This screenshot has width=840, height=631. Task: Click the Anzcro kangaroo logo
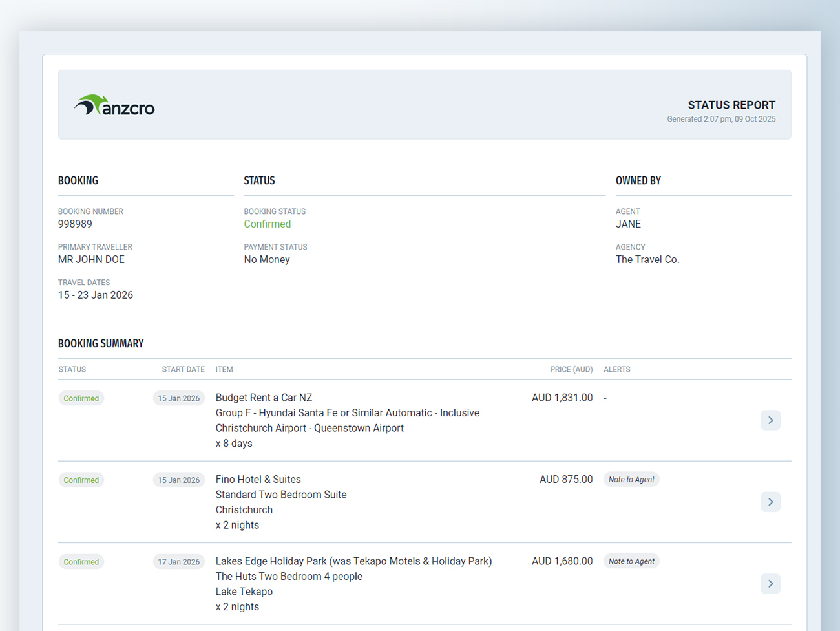pyautogui.click(x=114, y=105)
